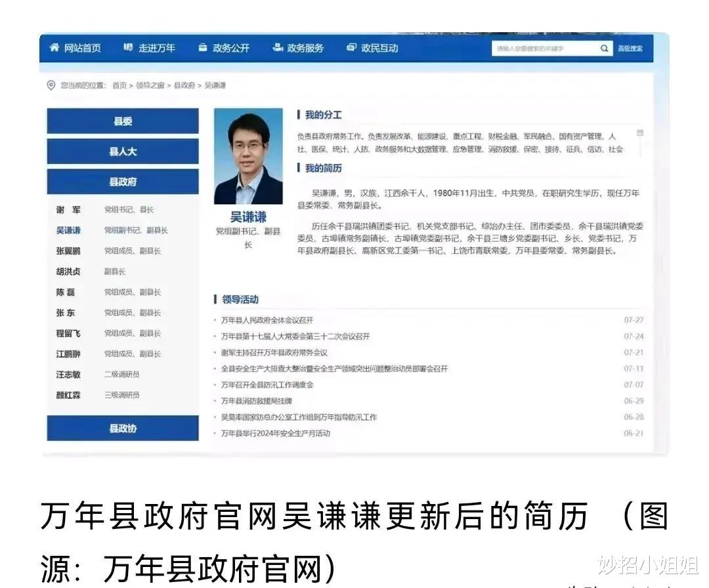Open the 高级搜索 advanced search link
Image resolution: width=709 pixels, height=588 pixels.
point(630,49)
